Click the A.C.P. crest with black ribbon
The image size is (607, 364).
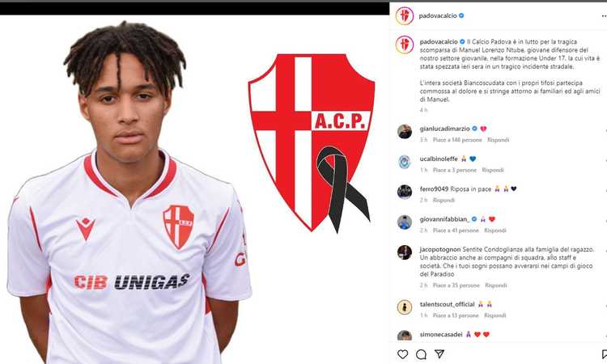coord(312,143)
